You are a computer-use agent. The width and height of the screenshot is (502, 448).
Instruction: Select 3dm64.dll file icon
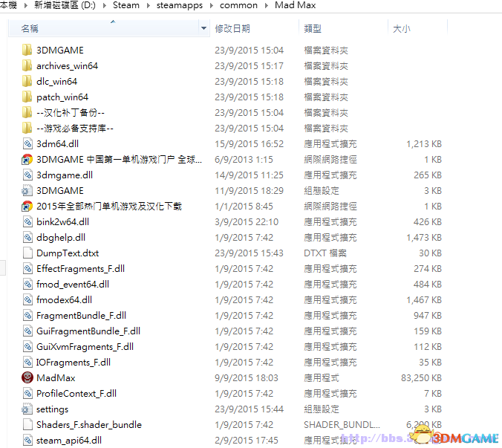(27, 144)
